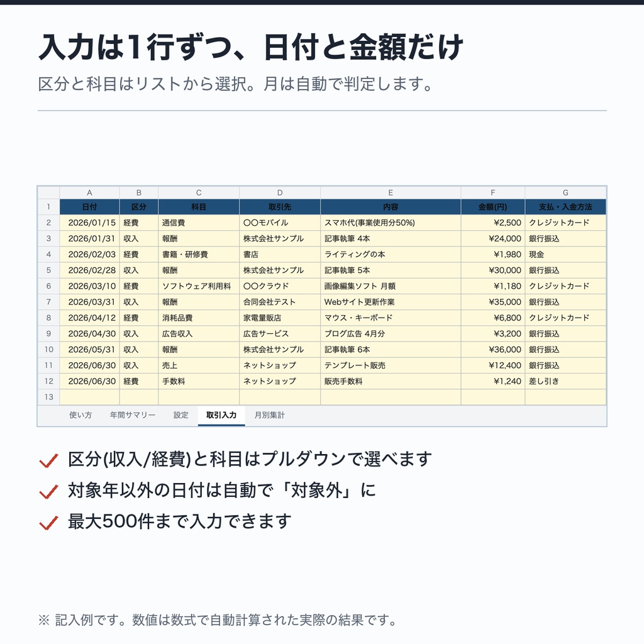This screenshot has height=644, width=644.
Task: Select the 〇〇クラウド cell
Action: coord(280,286)
